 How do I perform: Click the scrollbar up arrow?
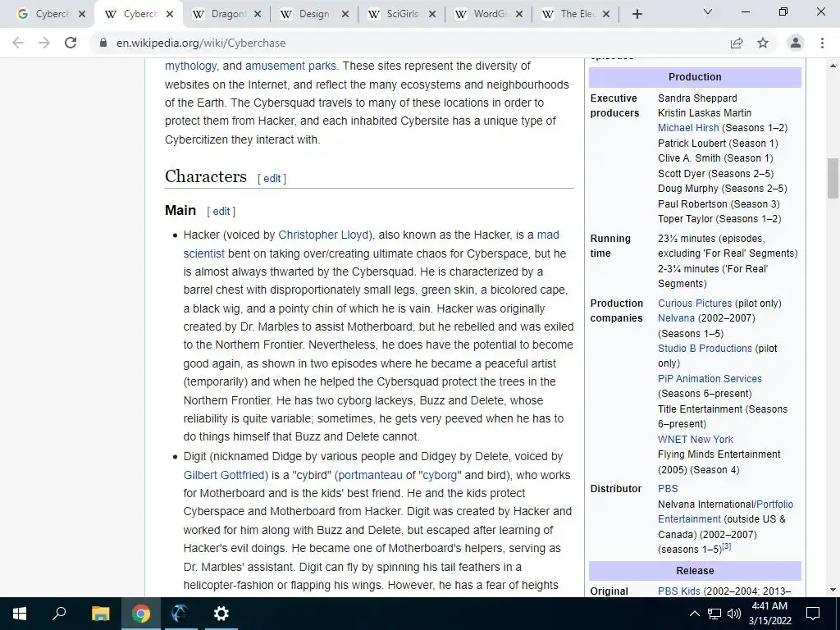pos(833,66)
